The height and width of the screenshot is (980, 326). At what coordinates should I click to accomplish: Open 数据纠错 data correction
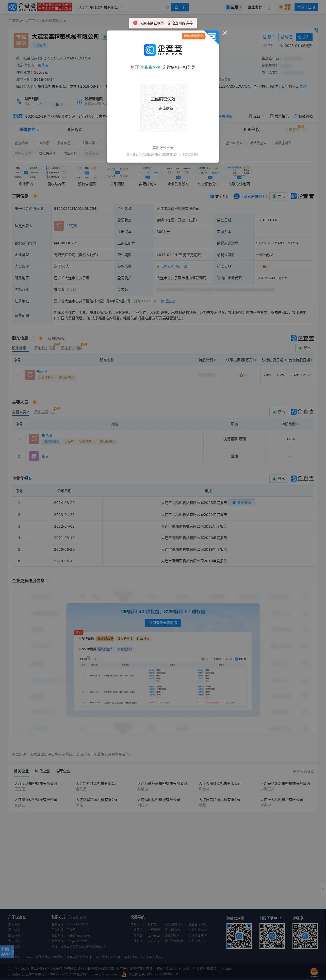click(303, 116)
